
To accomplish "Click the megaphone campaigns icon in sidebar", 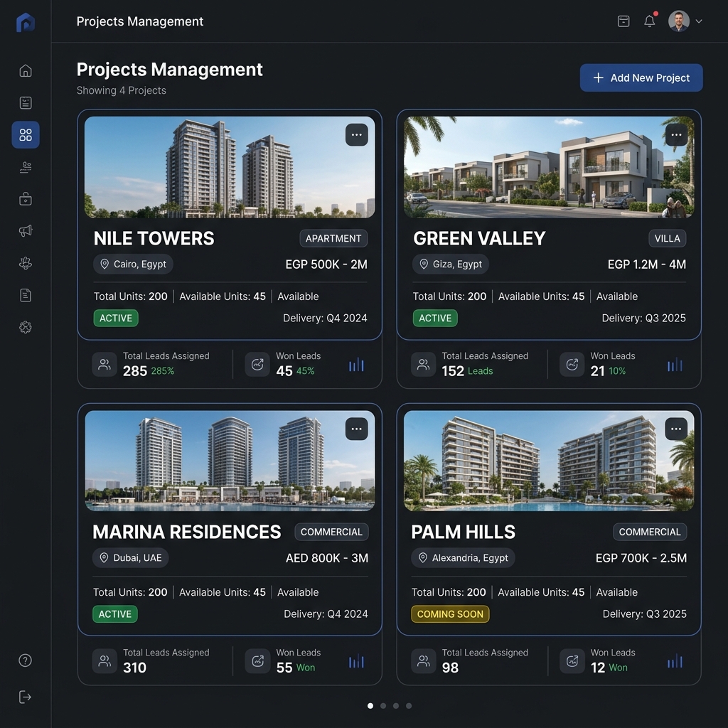I will [26, 231].
